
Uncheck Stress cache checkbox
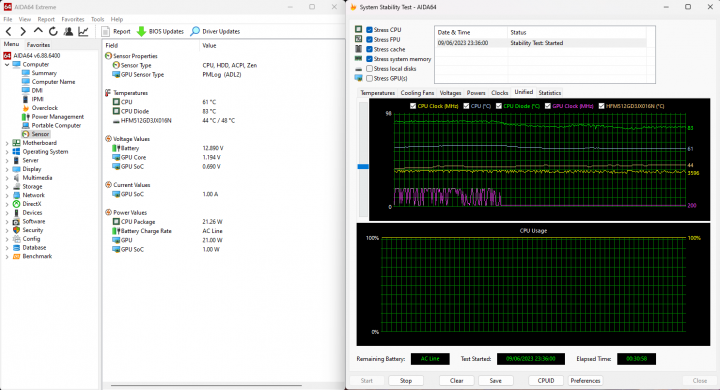pos(369,49)
